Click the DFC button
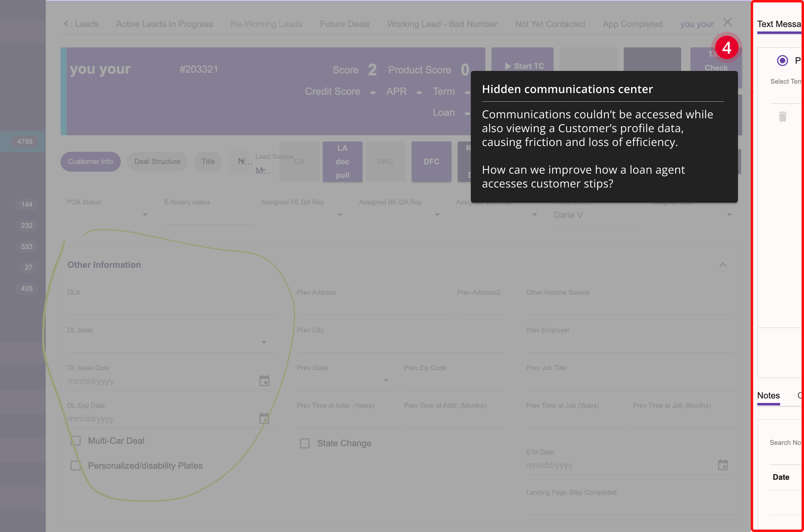This screenshot has width=804, height=532. tap(431, 162)
